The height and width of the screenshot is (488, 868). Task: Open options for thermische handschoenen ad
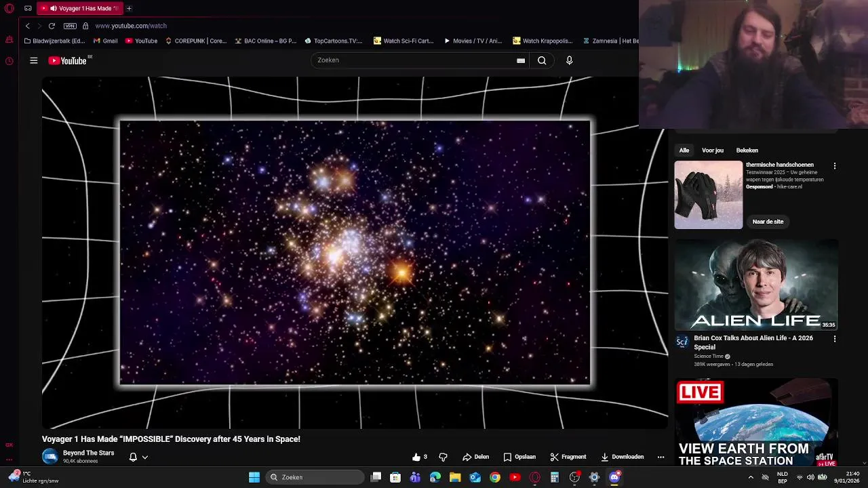click(x=835, y=166)
